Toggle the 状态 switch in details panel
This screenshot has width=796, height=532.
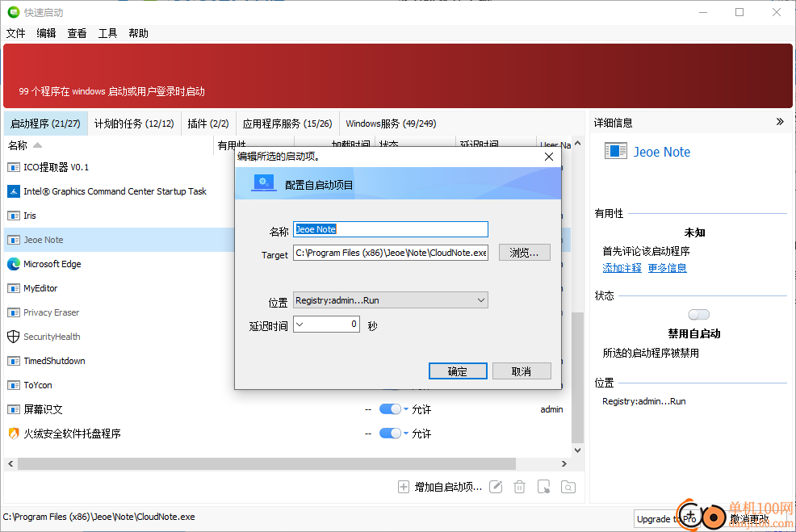(698, 315)
